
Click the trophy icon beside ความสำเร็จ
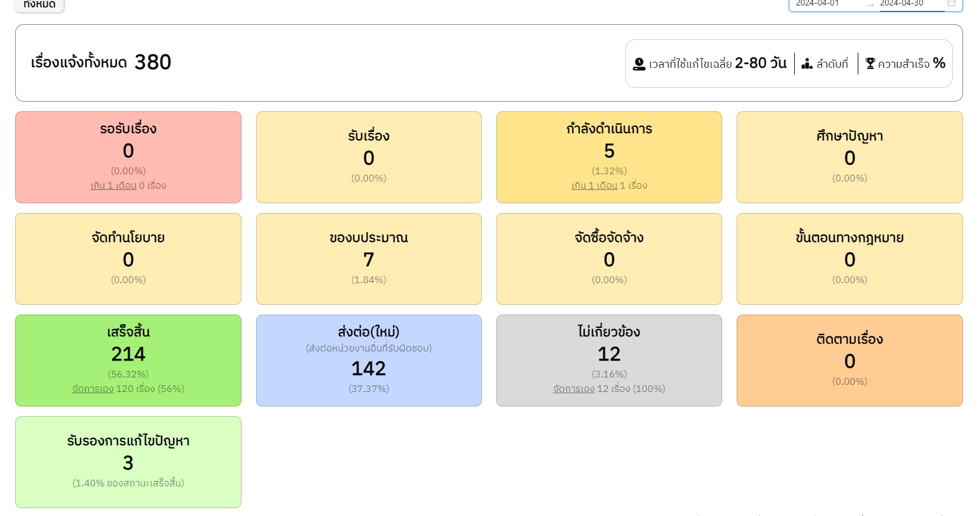click(870, 64)
